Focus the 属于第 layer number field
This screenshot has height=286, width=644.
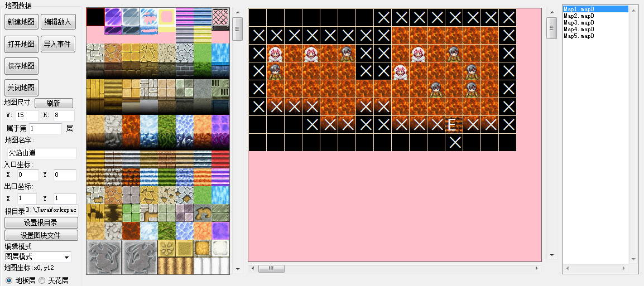(45, 129)
